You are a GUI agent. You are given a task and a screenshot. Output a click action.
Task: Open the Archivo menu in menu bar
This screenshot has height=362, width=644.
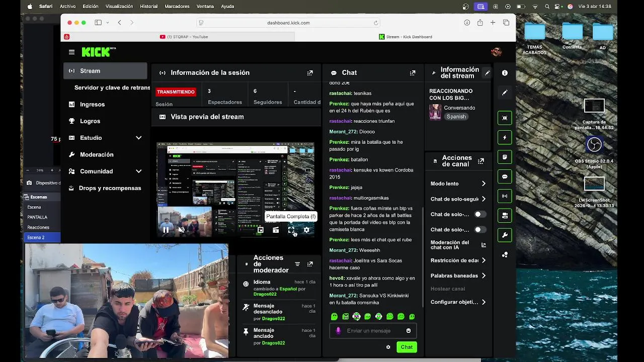(x=67, y=7)
